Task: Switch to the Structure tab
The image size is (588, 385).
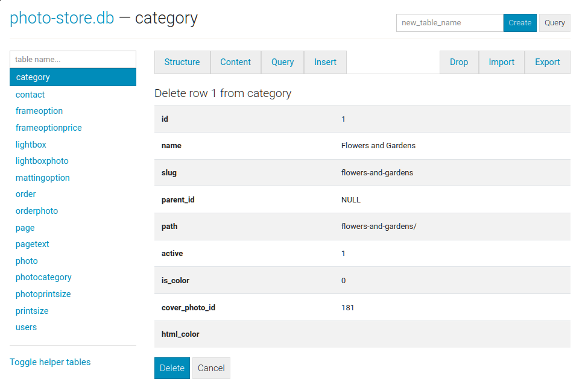Action: tap(182, 62)
